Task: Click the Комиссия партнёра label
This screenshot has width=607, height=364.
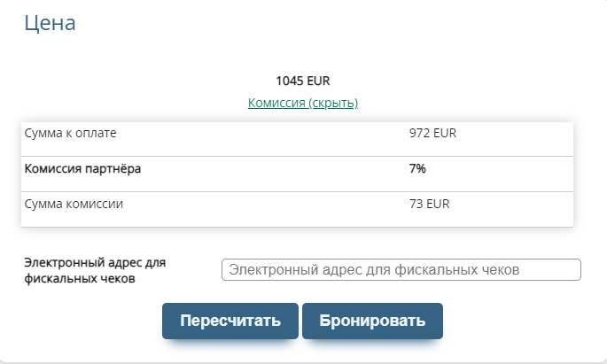Action: point(82,168)
